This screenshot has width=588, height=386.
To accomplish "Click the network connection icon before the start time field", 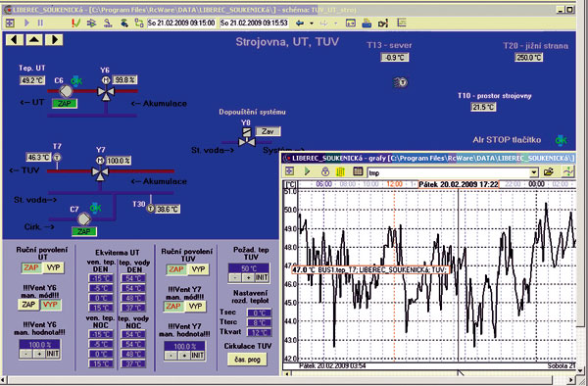I will tap(139, 24).
